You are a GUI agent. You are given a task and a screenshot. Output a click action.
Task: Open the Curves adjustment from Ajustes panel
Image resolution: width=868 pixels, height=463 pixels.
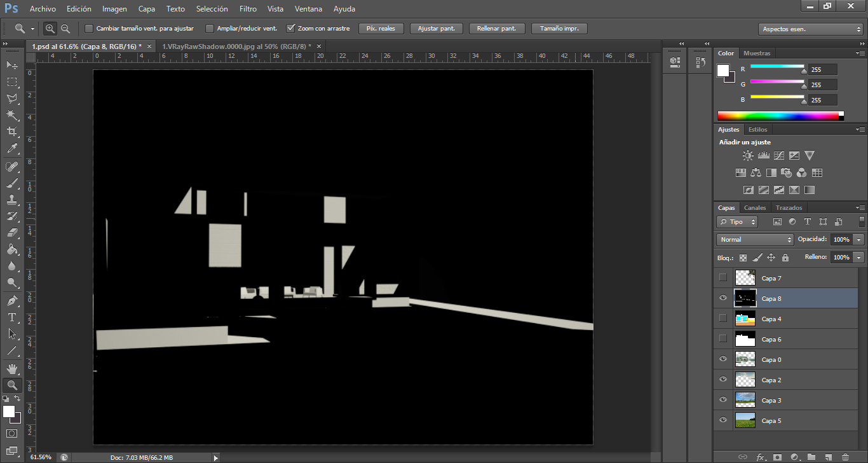(x=779, y=155)
